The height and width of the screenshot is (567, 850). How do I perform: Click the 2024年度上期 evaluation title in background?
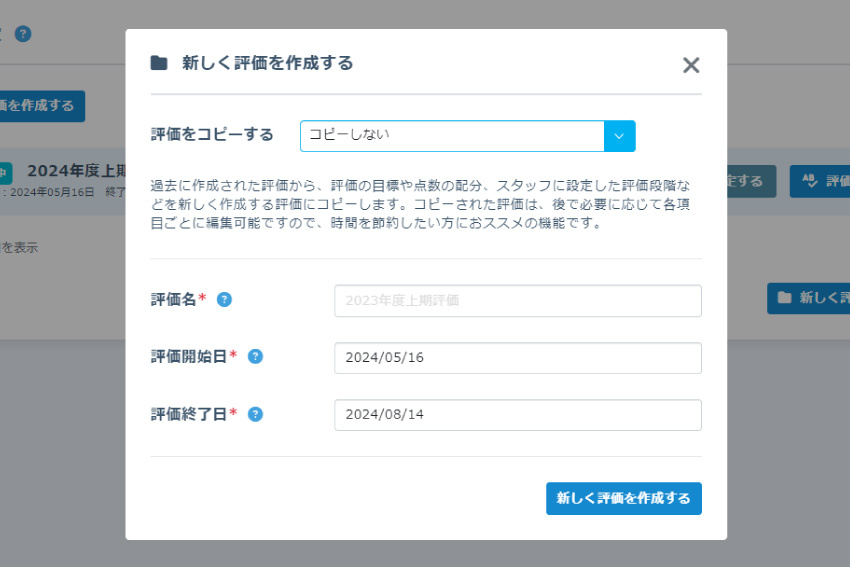[76, 171]
